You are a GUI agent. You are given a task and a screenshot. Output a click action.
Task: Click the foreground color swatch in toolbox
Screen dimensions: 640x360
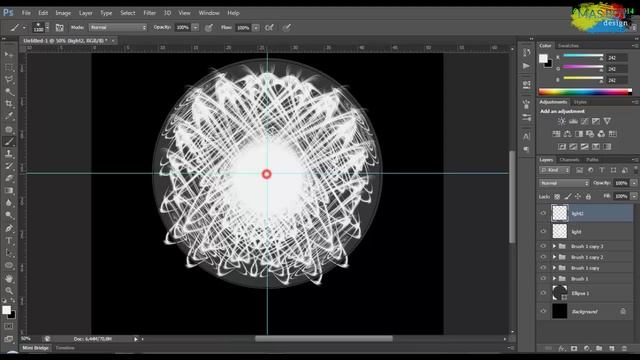6,310
